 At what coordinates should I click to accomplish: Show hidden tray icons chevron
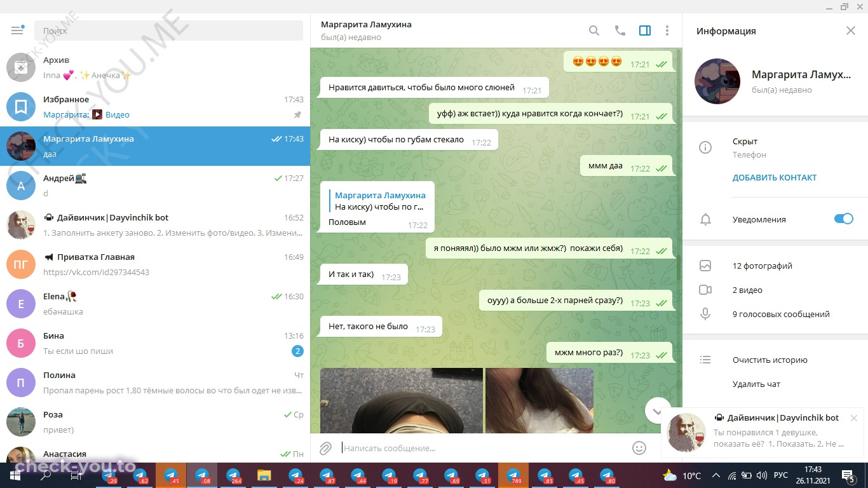pos(716,475)
